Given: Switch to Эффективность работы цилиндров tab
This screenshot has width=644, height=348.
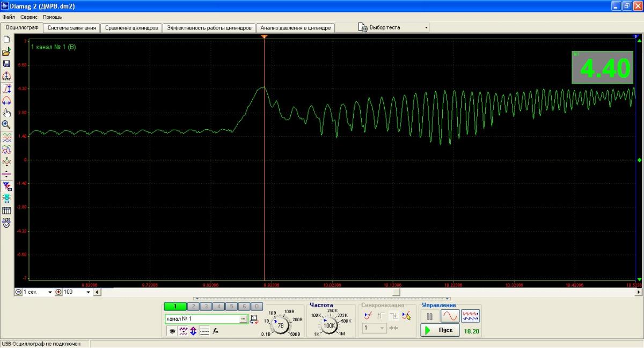Looking at the screenshot, I should (209, 28).
